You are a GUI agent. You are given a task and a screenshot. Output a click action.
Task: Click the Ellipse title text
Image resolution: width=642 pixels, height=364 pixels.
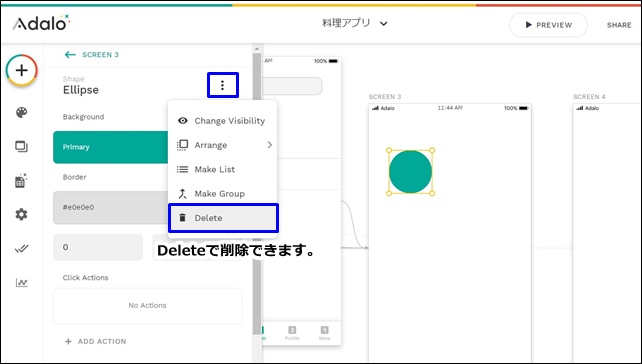click(x=81, y=90)
